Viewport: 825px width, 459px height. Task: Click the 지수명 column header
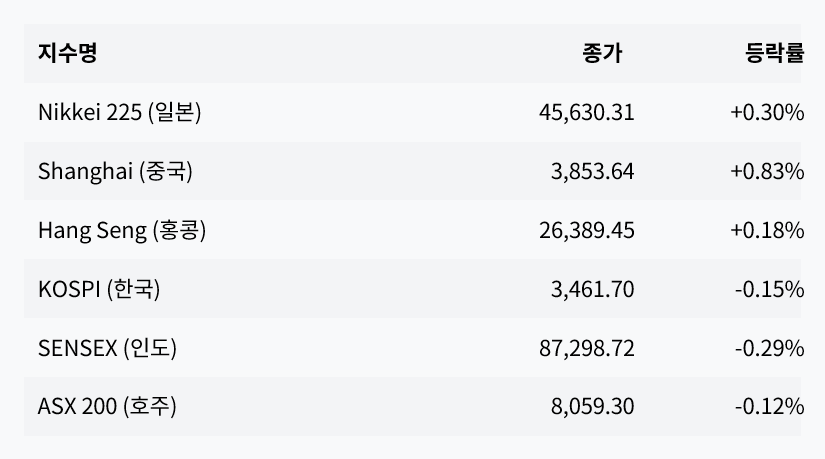pyautogui.click(x=67, y=54)
